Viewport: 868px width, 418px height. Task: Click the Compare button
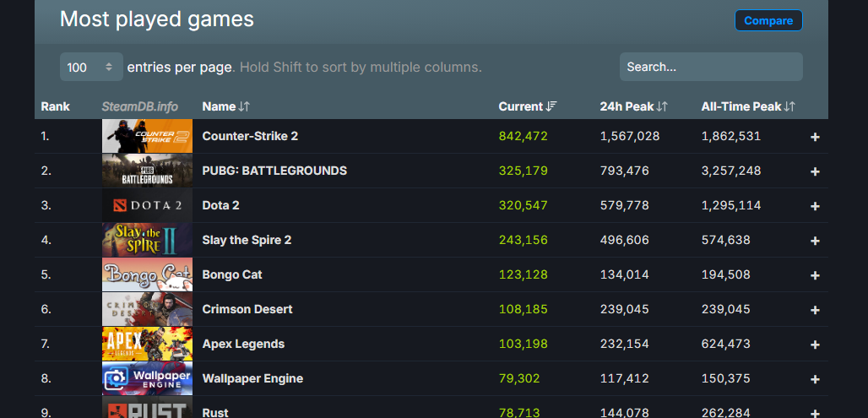coord(768,20)
